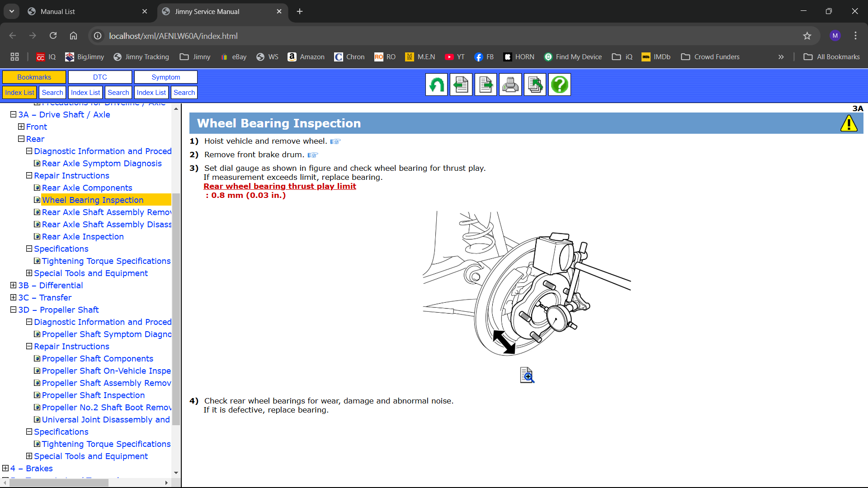Open Rear Axle Inspection page
This screenshot has width=868, height=488.
click(x=83, y=237)
